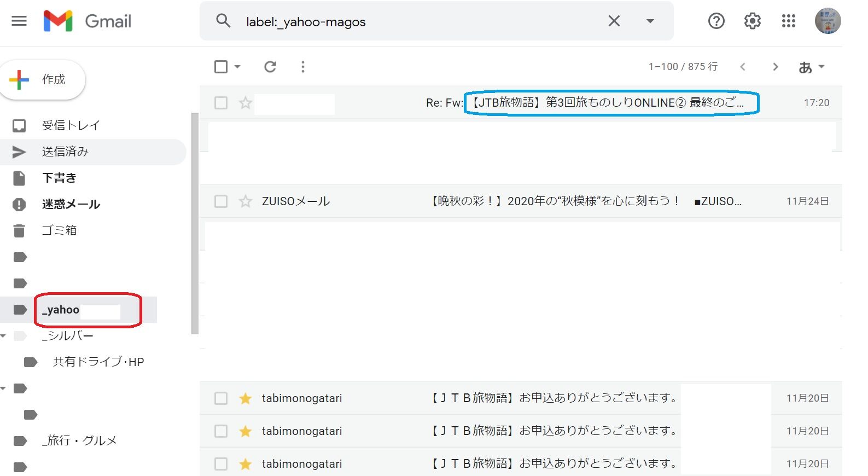Screen dimensions: 868x476
Task: Open the 送信済み sent folder
Action: click(65, 152)
